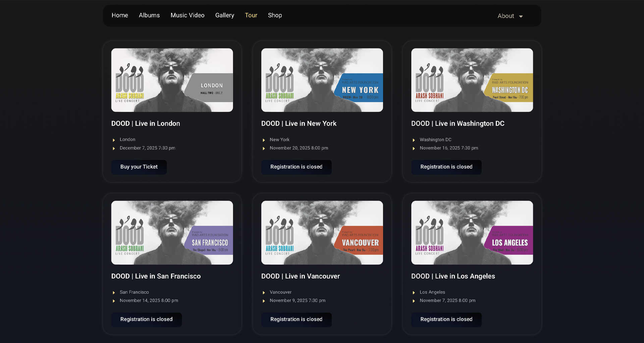Open the San Francisco concert poster thumbnail
Image resolution: width=644 pixels, height=343 pixels.
pyautogui.click(x=172, y=233)
